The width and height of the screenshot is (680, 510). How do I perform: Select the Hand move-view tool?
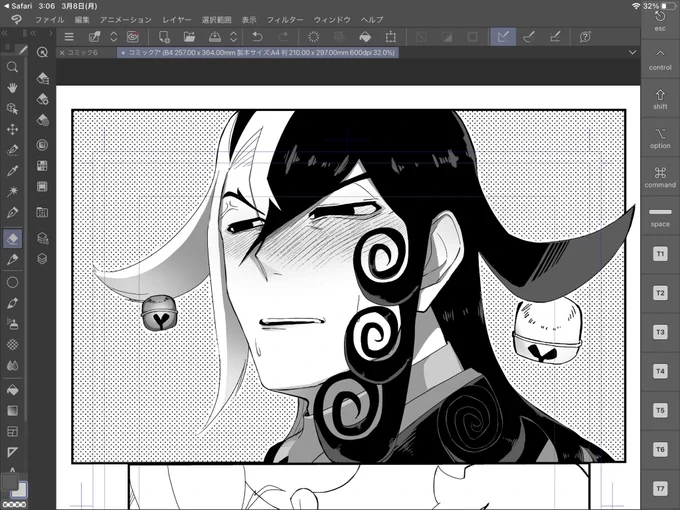[13, 88]
